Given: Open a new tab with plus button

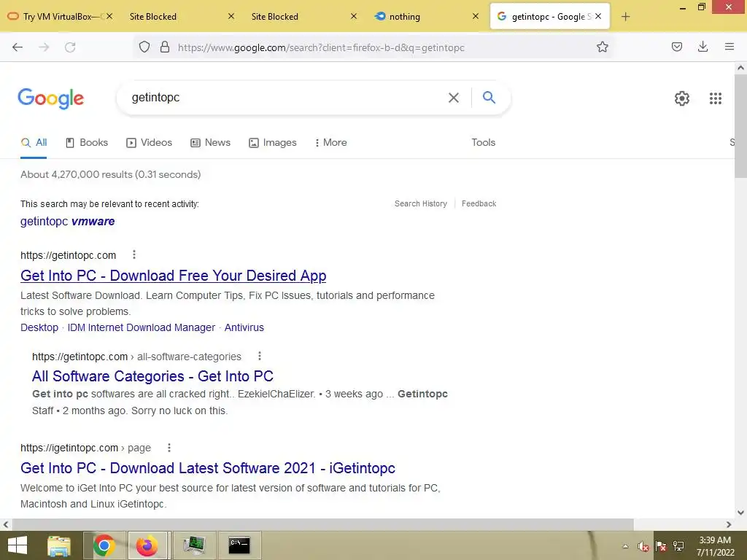Looking at the screenshot, I should tap(625, 17).
